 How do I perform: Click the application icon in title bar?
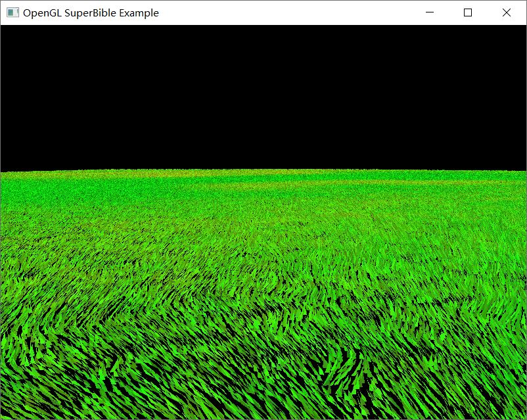[x=12, y=12]
